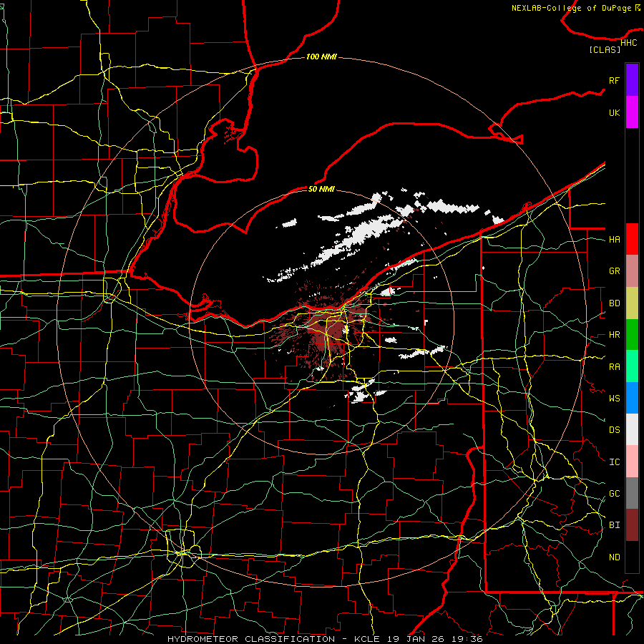
Task: Select the BD yellow legend swatch
Action: (x=632, y=303)
